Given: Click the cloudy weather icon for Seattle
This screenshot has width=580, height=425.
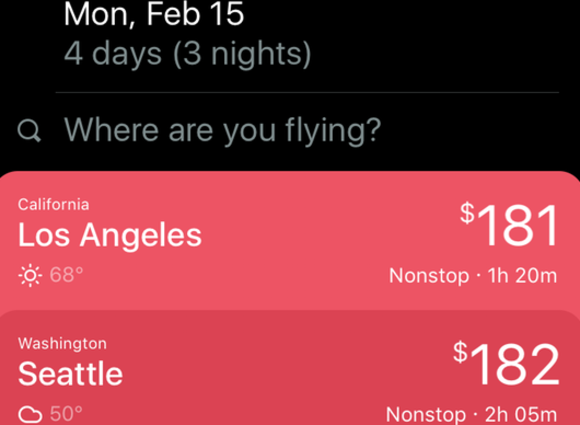Looking at the screenshot, I should point(30,414).
